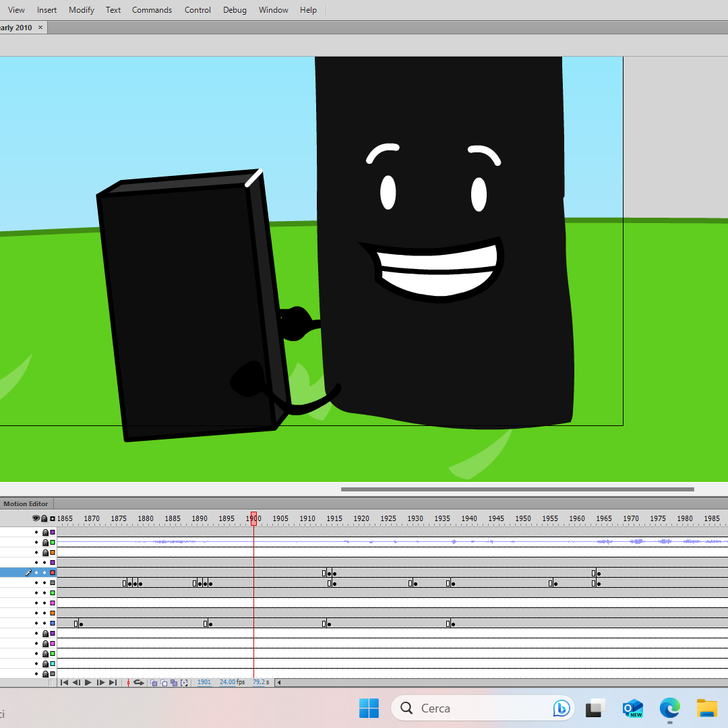728x728 pixels.
Task: Open the Debug menu
Action: click(235, 9)
